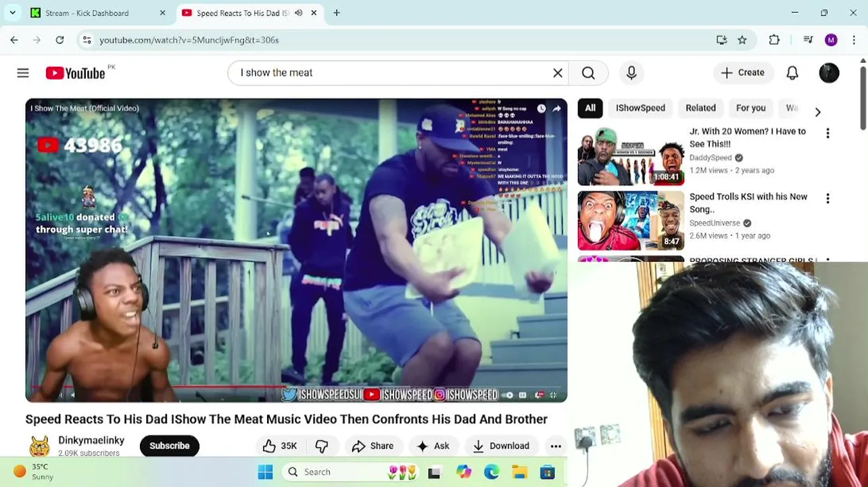This screenshot has height=487, width=868.
Task: Bookmark this page with star icon
Action: click(x=742, y=40)
